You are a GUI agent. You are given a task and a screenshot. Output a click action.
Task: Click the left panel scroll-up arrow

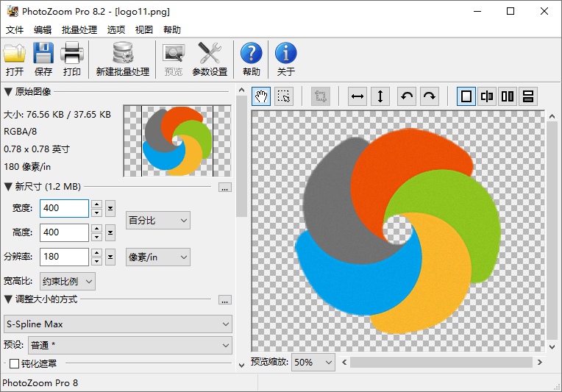click(x=241, y=90)
